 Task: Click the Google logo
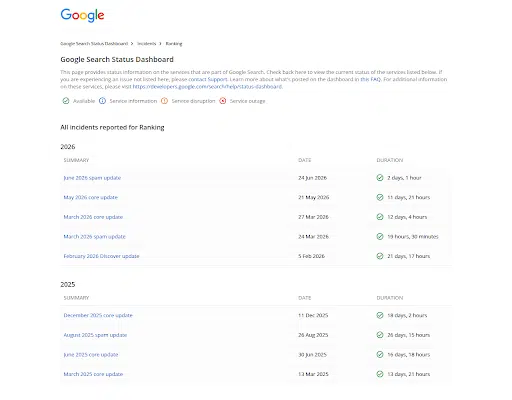point(82,15)
